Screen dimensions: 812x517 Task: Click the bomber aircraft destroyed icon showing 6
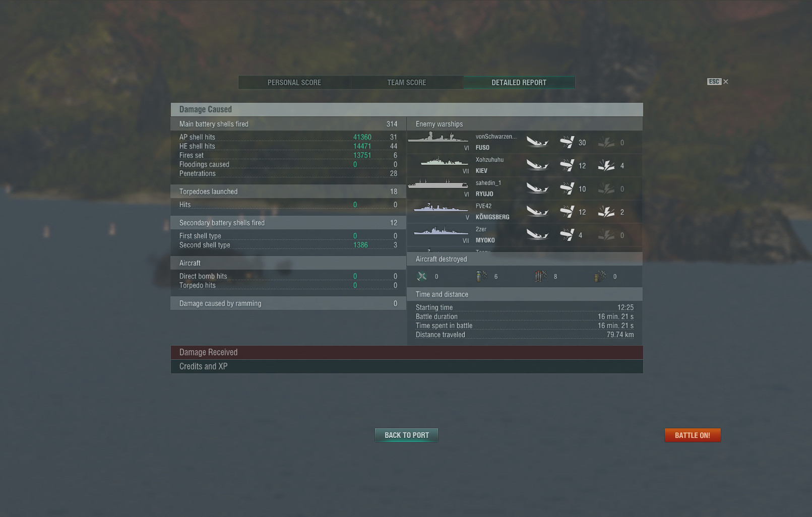(481, 276)
